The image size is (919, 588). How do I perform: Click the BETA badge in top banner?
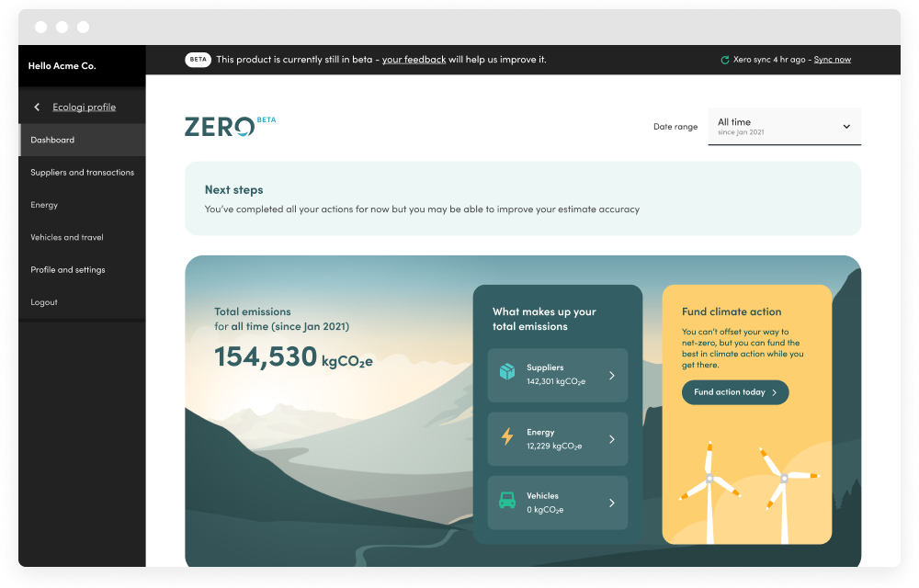pyautogui.click(x=198, y=60)
